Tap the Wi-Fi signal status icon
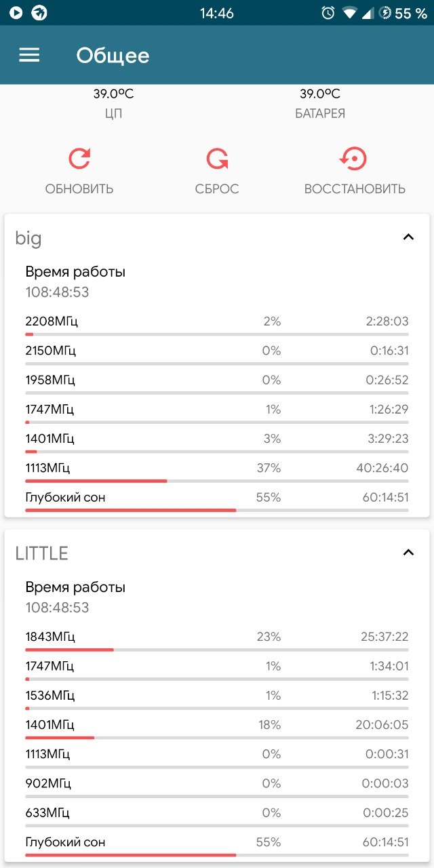434x868 pixels. coord(349,13)
